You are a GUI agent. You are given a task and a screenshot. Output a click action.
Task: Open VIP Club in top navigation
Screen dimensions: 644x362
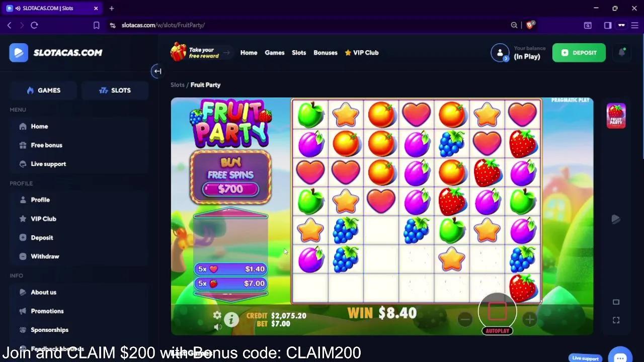pos(362,53)
